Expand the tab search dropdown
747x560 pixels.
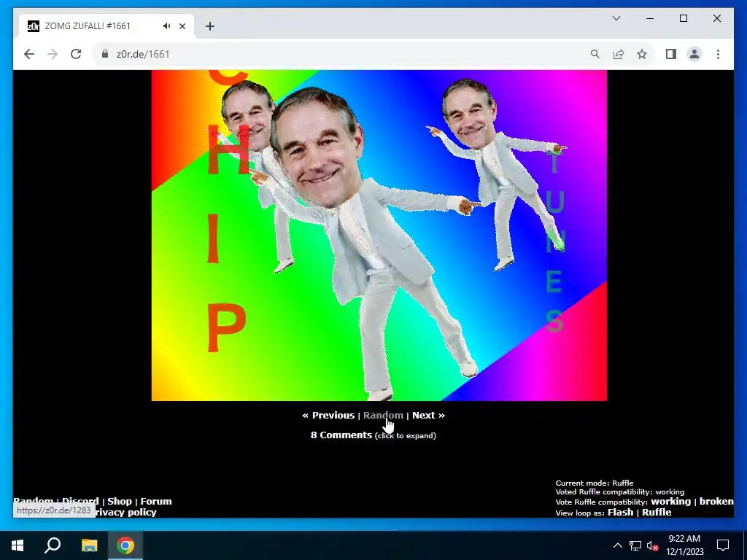tap(616, 18)
